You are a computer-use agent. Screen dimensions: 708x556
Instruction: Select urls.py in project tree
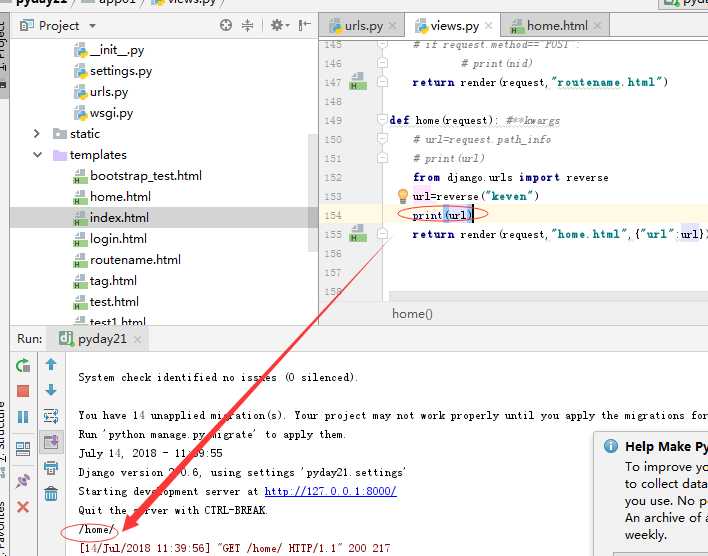tap(101, 92)
